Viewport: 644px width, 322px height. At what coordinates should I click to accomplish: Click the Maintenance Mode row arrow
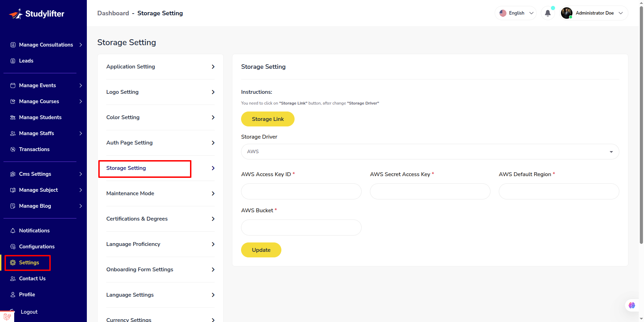click(213, 193)
